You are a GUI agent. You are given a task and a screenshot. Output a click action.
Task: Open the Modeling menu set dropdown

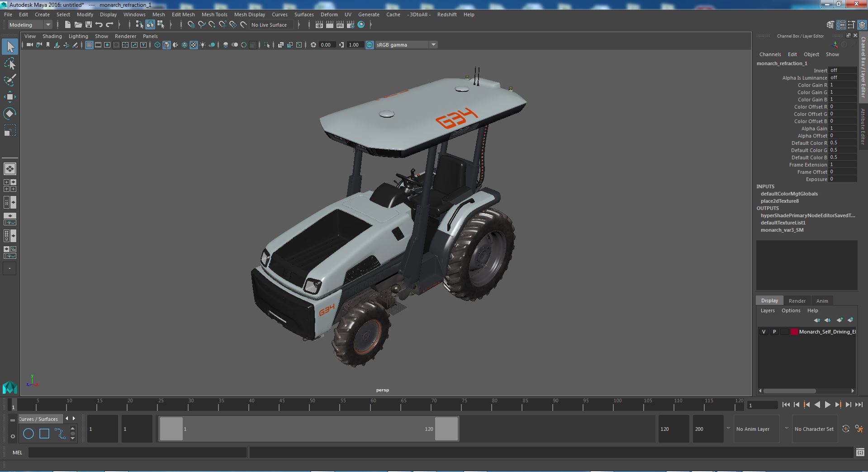(x=29, y=25)
